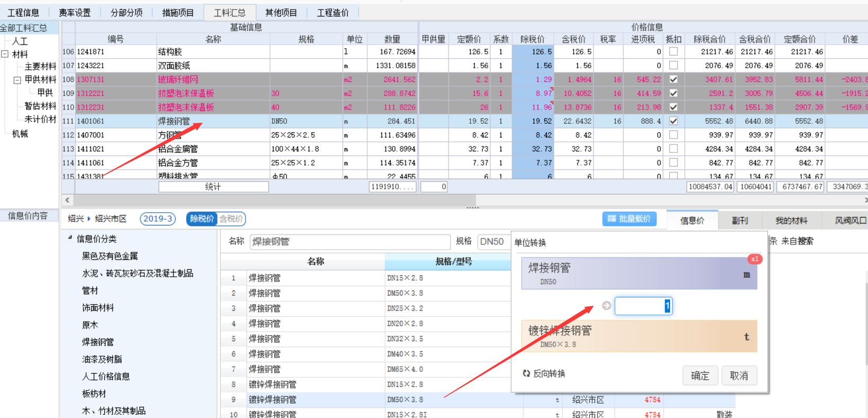Confirm unit conversion with 确定
Image resolution: width=868 pixels, height=418 pixels.
coord(700,376)
